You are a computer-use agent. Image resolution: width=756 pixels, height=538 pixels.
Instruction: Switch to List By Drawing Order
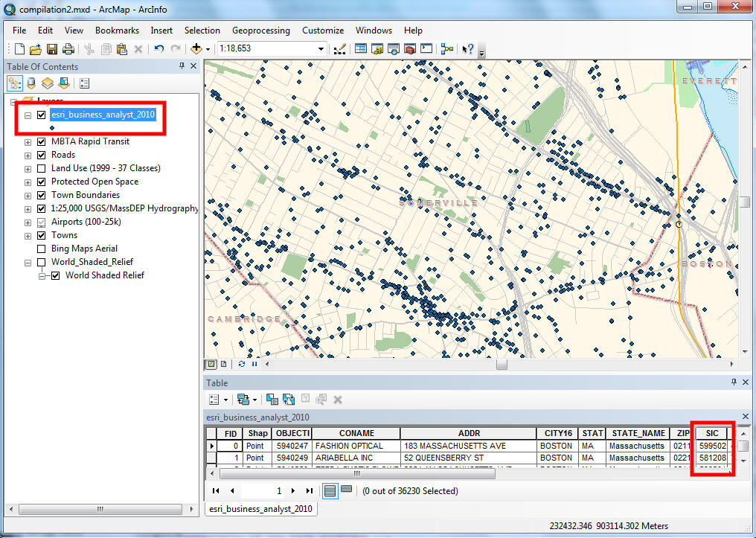pos(15,83)
